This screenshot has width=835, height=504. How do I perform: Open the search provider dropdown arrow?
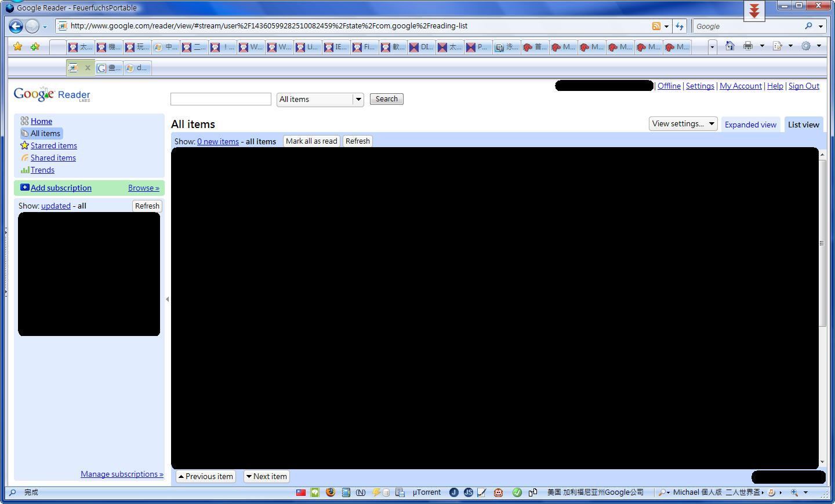[x=821, y=27]
